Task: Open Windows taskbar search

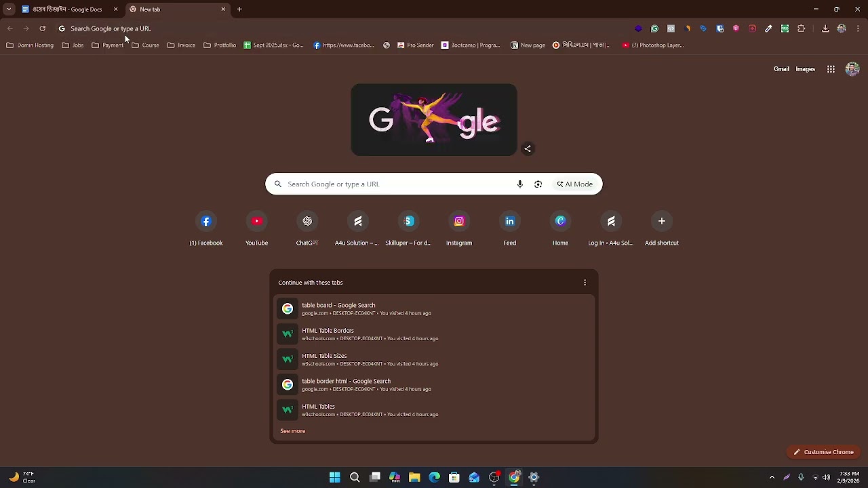Action: pyautogui.click(x=355, y=478)
